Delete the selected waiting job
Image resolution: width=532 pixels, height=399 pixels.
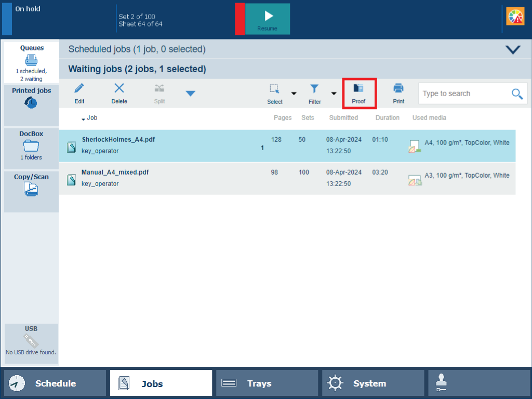(x=119, y=93)
